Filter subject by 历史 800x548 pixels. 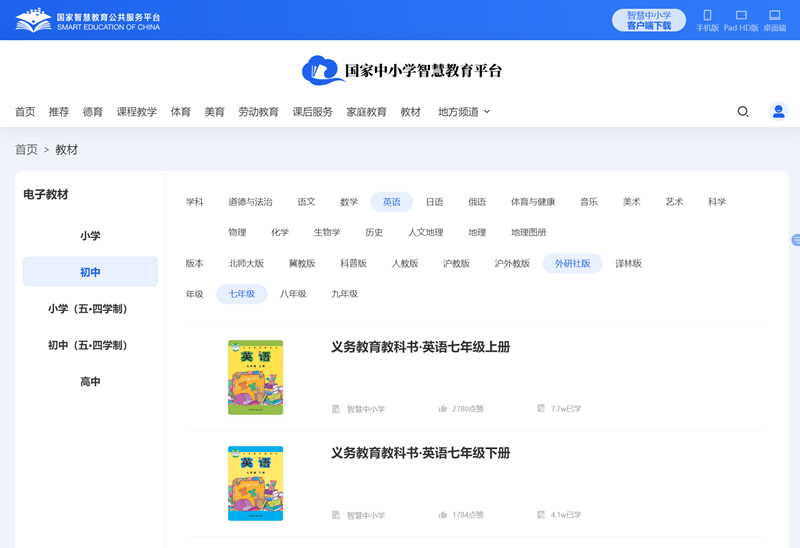(x=374, y=233)
